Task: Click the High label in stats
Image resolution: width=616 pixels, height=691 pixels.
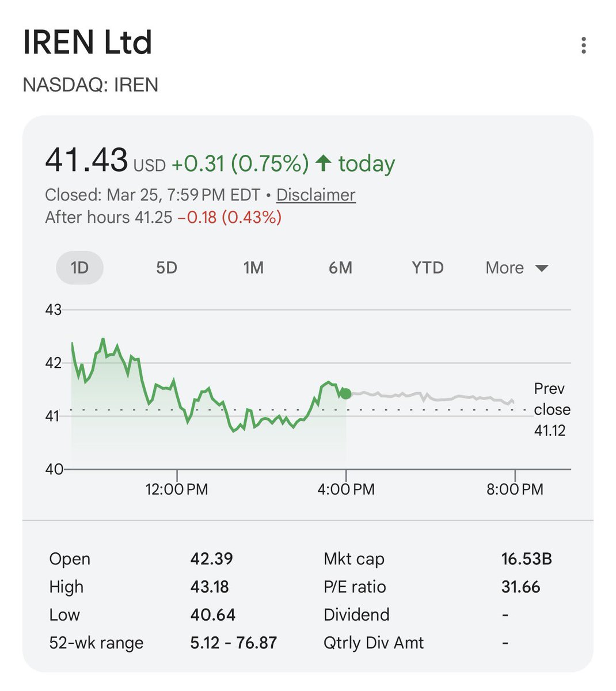Action: pyautogui.click(x=66, y=587)
